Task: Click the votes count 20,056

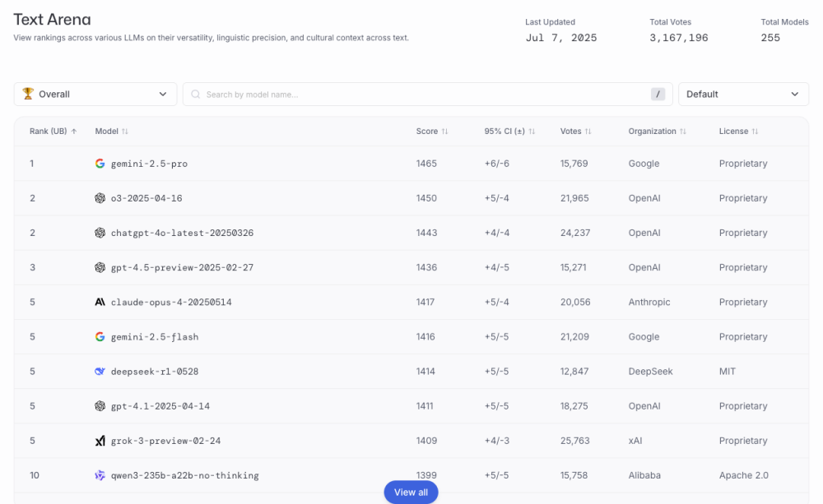Action: [575, 302]
